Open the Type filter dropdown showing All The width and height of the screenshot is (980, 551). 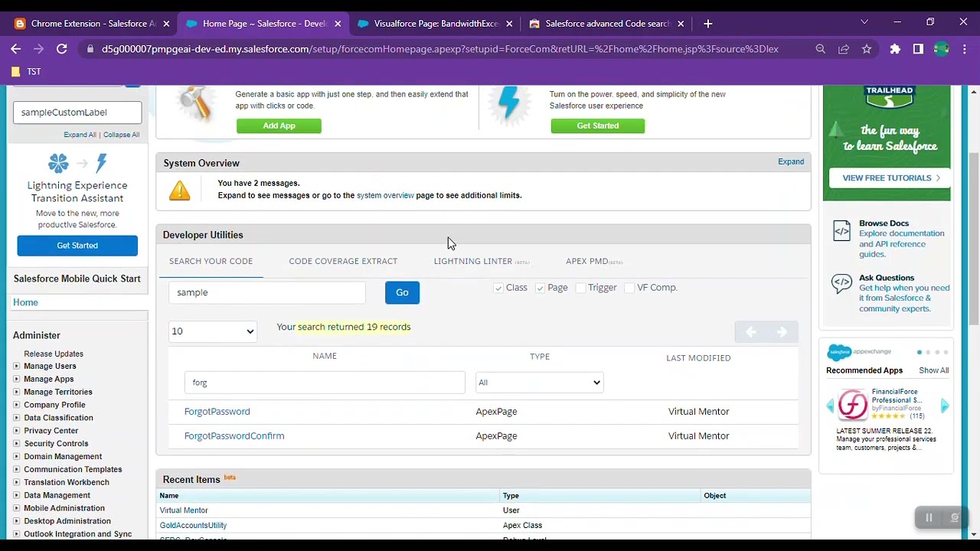(539, 383)
